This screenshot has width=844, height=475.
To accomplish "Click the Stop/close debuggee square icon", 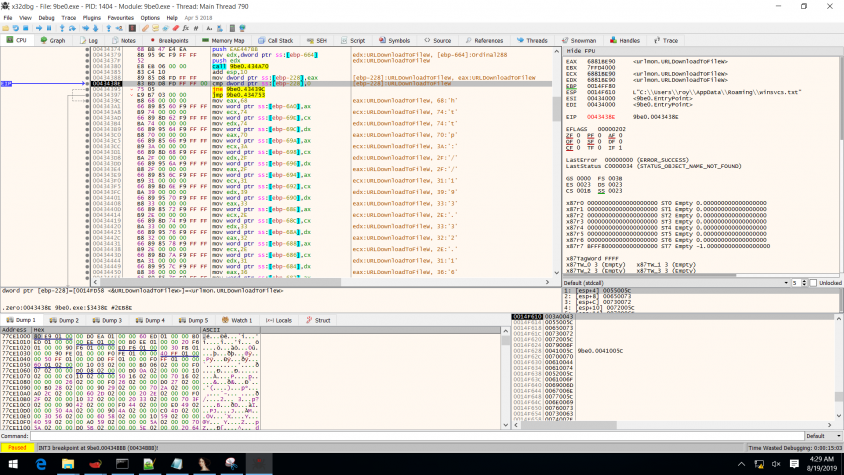I will click(25, 28).
